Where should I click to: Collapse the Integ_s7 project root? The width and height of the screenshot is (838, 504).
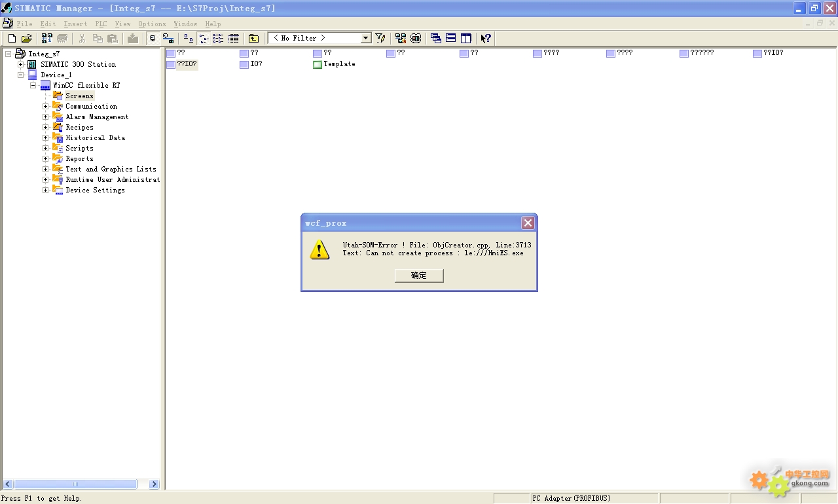pos(8,54)
